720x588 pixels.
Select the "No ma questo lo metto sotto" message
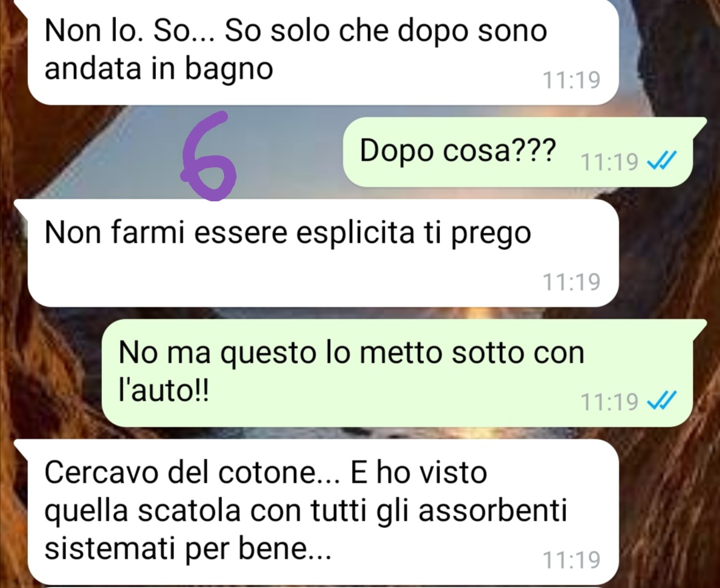click(x=403, y=373)
